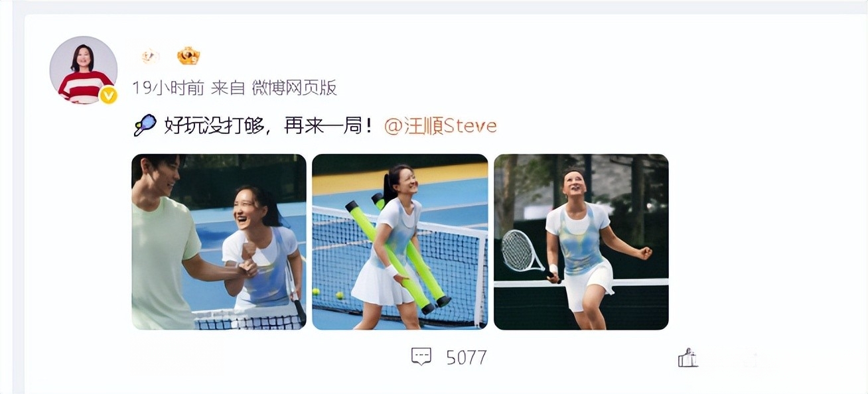This screenshot has height=394, width=868.
Task: Click the 来自 label before the source
Action: pos(228,88)
